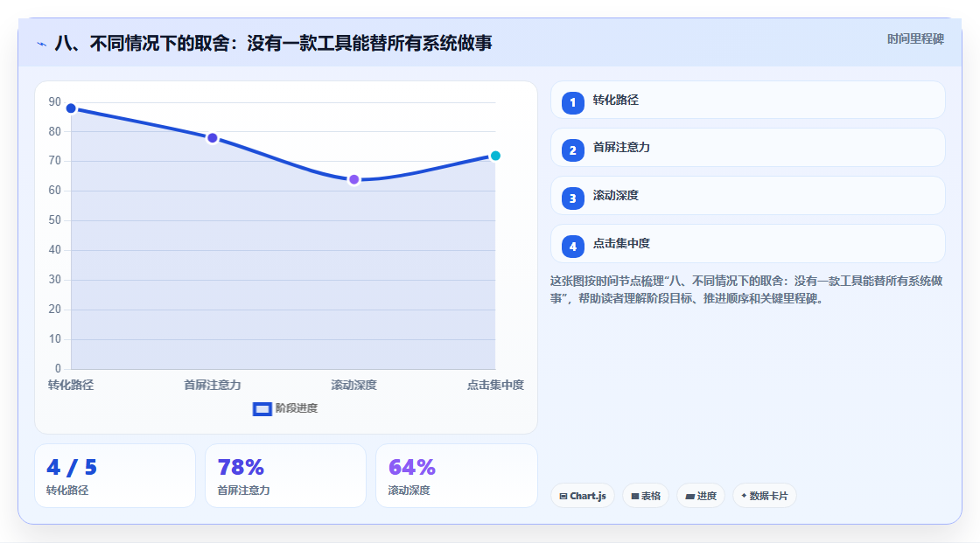
Task: Click the x-axis label 转化路径
Action: (71, 386)
